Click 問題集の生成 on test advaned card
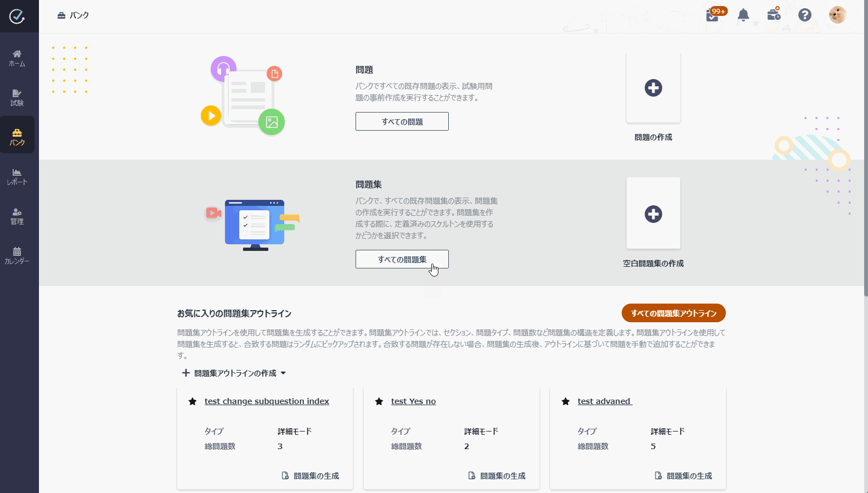This screenshot has height=493, width=868. click(684, 476)
